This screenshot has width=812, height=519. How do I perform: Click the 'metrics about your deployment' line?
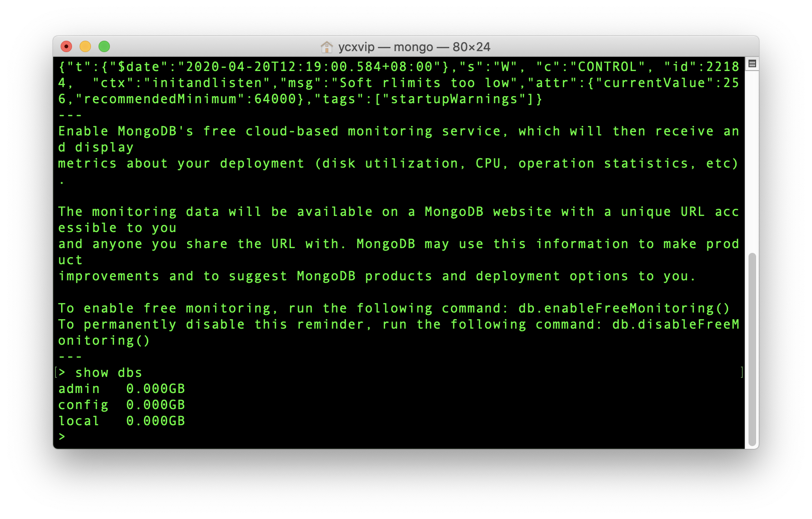tap(398, 163)
